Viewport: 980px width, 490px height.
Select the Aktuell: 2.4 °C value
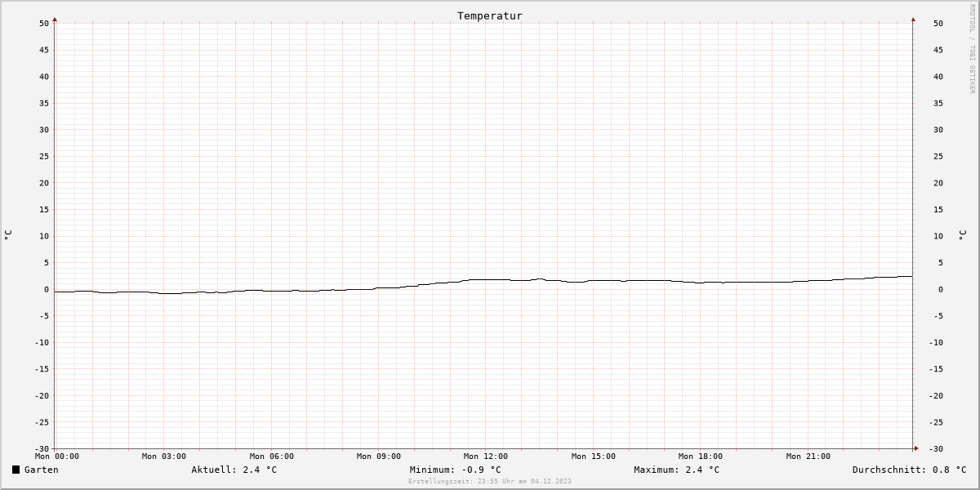tap(234, 470)
